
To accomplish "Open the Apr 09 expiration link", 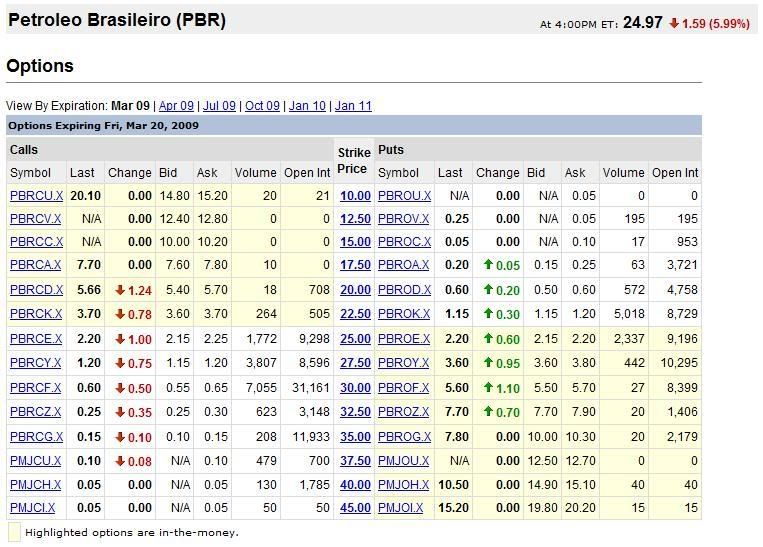I will point(176,106).
